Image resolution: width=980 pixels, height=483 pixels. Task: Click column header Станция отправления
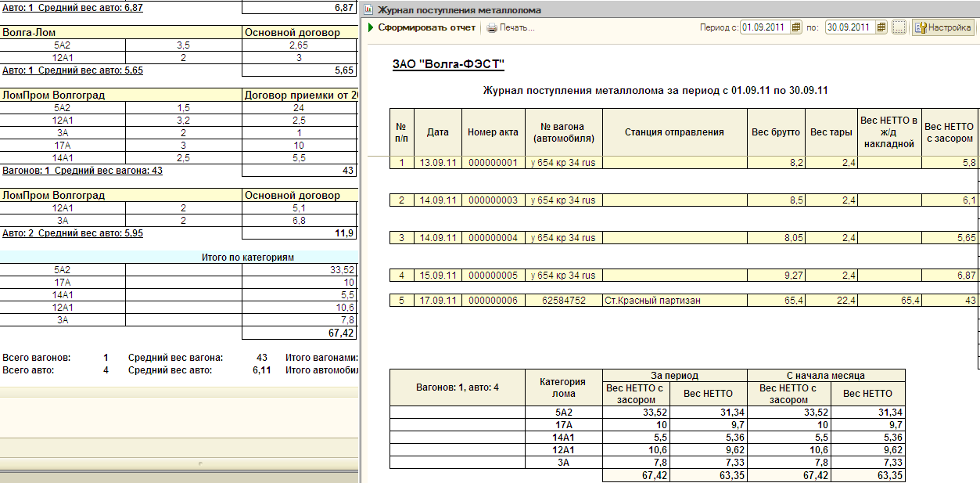click(x=675, y=132)
